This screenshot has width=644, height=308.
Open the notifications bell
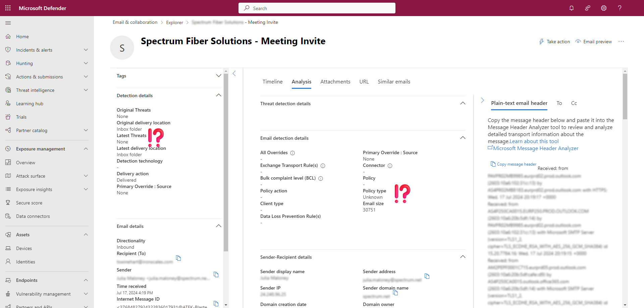(x=572, y=8)
